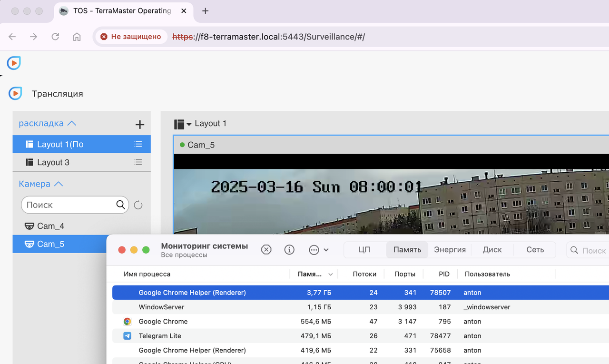
Task: Click the 554,6 МБ memory value
Action: pyautogui.click(x=316, y=321)
